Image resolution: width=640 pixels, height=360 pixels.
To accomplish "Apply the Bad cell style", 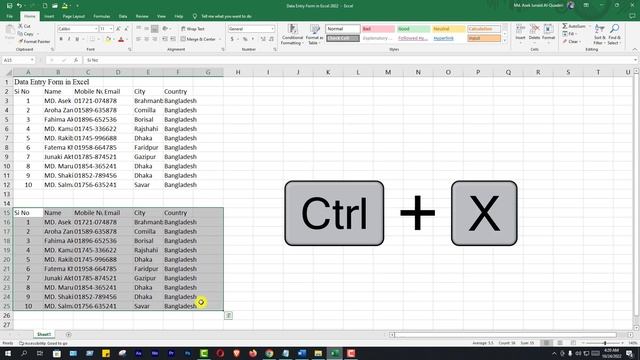I will (x=378, y=29).
